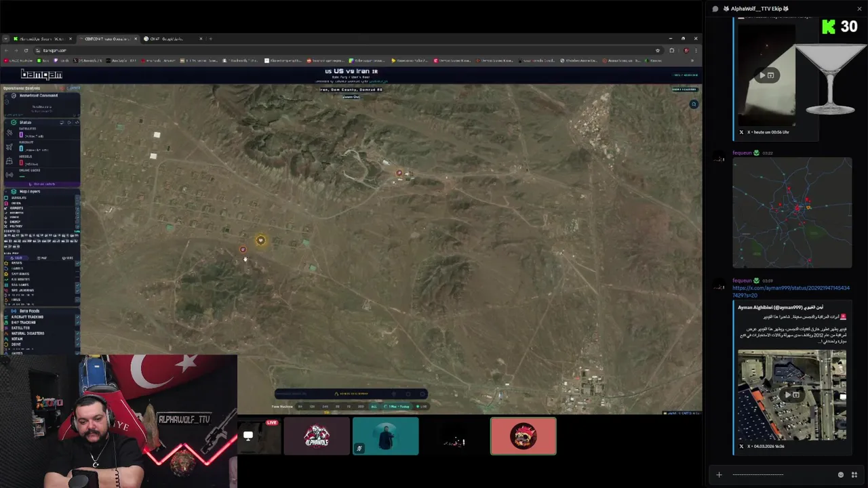Click the online users signal icon
The height and width of the screenshot is (488, 868).
9,175
